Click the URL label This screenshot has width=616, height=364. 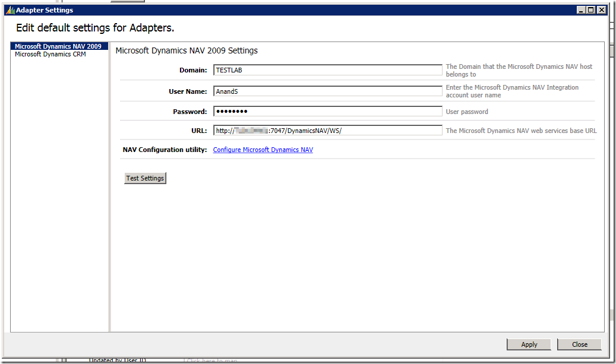click(x=199, y=131)
